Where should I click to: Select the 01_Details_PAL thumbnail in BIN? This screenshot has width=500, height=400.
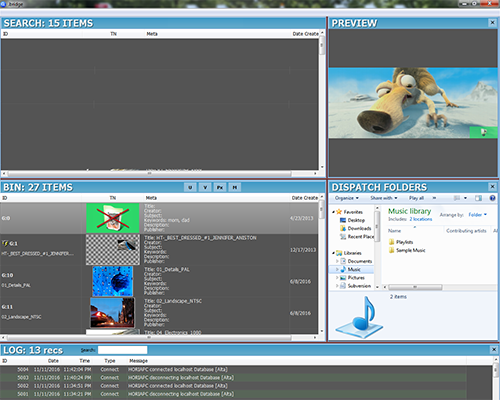coord(113,281)
